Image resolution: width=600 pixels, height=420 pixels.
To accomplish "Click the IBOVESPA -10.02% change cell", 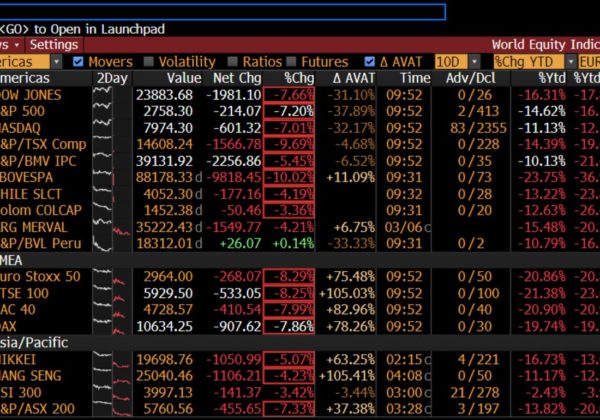I will tap(289, 177).
